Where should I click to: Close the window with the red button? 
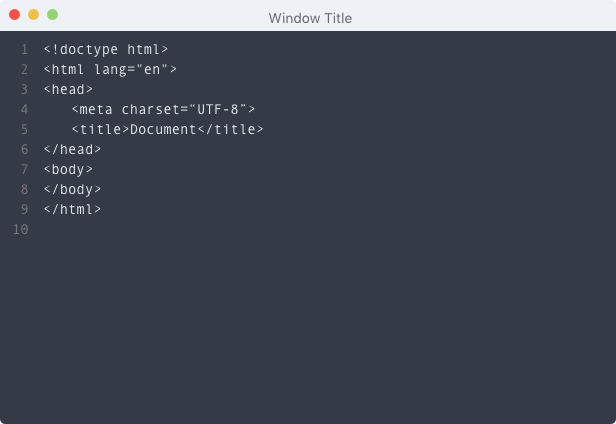pos(14,15)
